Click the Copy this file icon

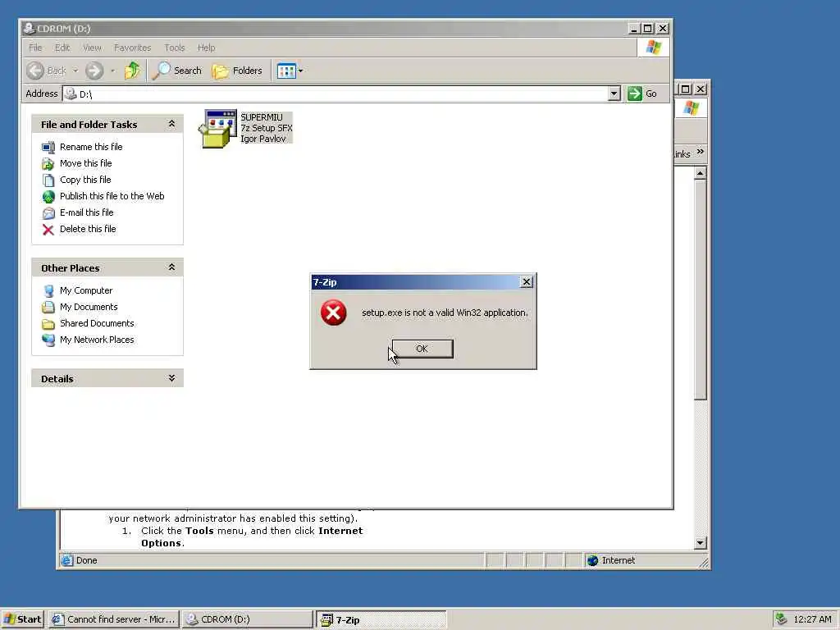pyautogui.click(x=48, y=180)
